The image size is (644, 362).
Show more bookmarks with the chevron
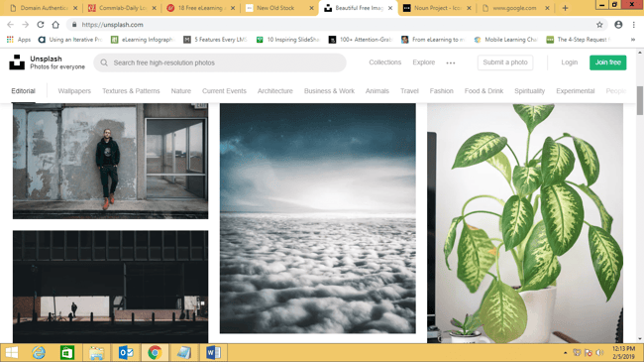tap(633, 40)
